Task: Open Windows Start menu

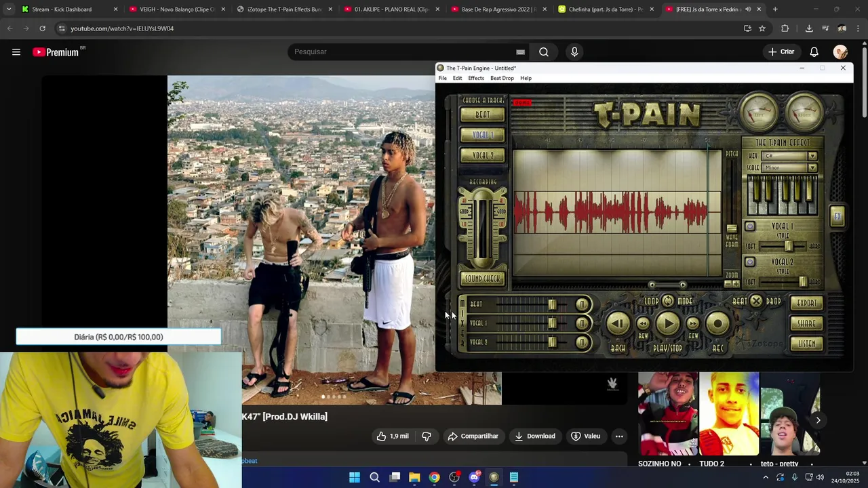Action: pos(355,477)
